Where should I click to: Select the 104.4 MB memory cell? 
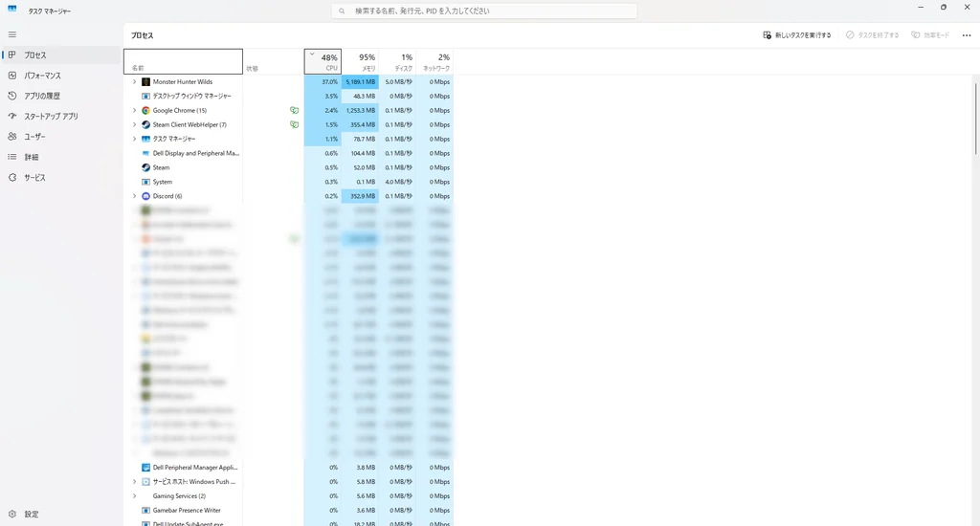(x=360, y=153)
